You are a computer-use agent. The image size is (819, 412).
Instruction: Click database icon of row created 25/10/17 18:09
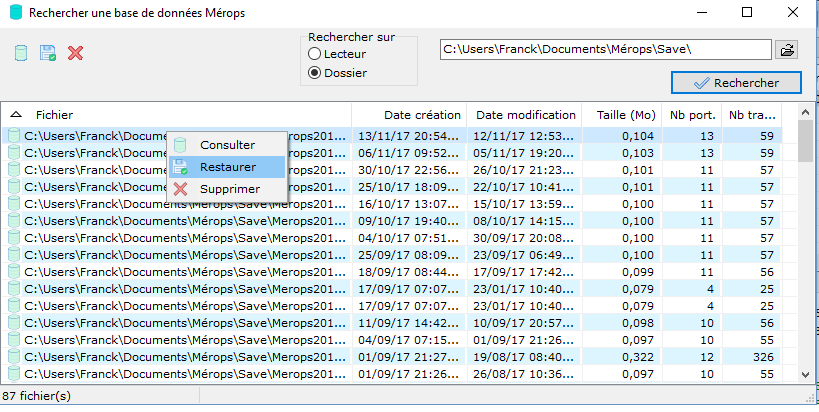coord(14,187)
